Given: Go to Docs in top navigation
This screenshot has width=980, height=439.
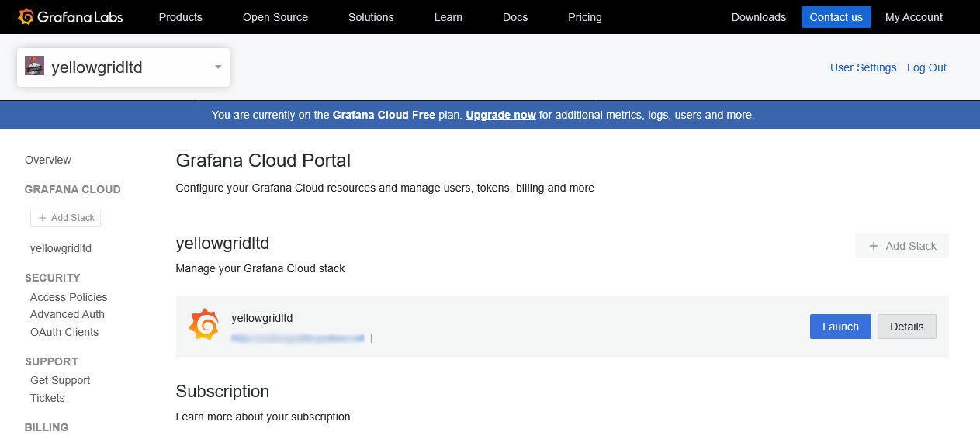Looking at the screenshot, I should [515, 17].
